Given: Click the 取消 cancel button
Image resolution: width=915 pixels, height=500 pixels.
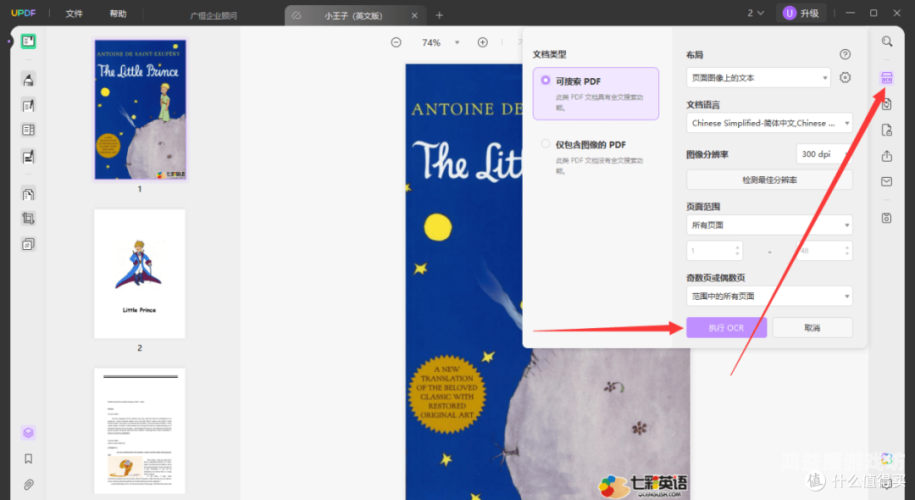Looking at the screenshot, I should click(x=811, y=328).
